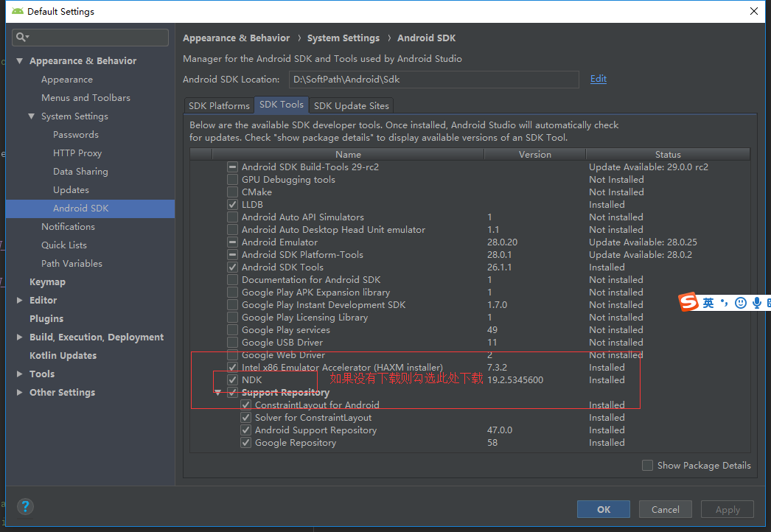The height and width of the screenshot is (532, 771).
Task: Select Android SDK in settings tree
Action: (x=90, y=209)
